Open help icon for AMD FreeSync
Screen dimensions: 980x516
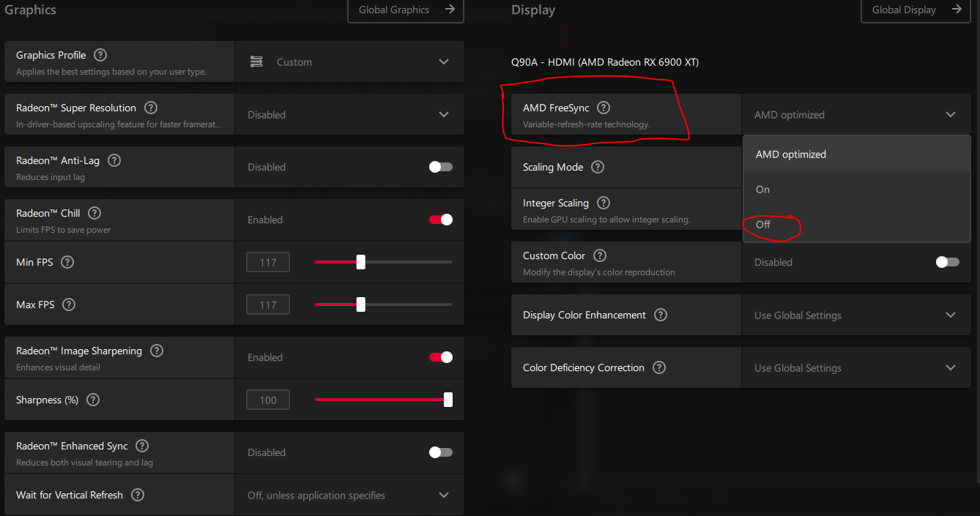tap(604, 108)
